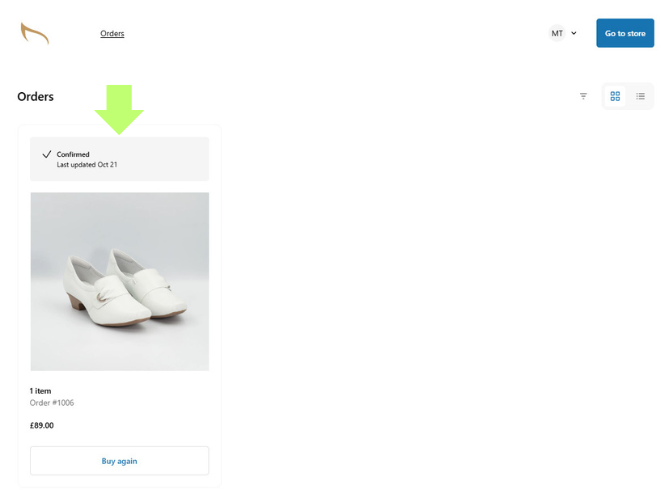The image size is (669, 497).
Task: Switch to grid view layout
Action: [x=615, y=97]
